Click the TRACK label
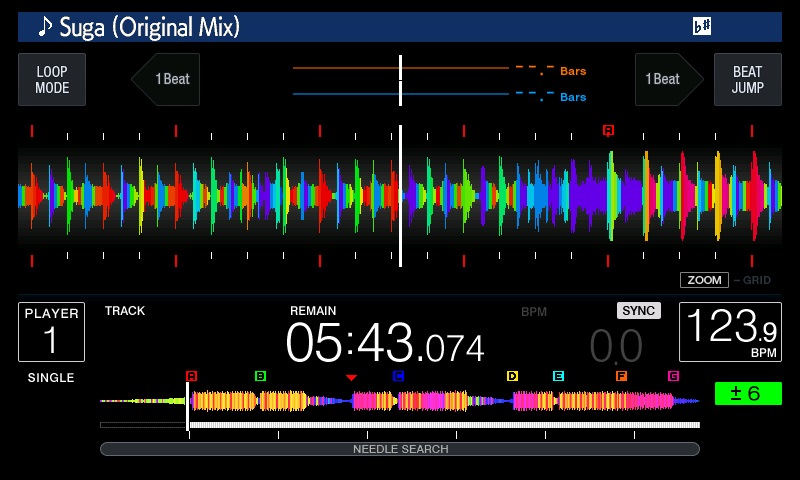Image resolution: width=800 pixels, height=480 pixels. click(x=125, y=311)
